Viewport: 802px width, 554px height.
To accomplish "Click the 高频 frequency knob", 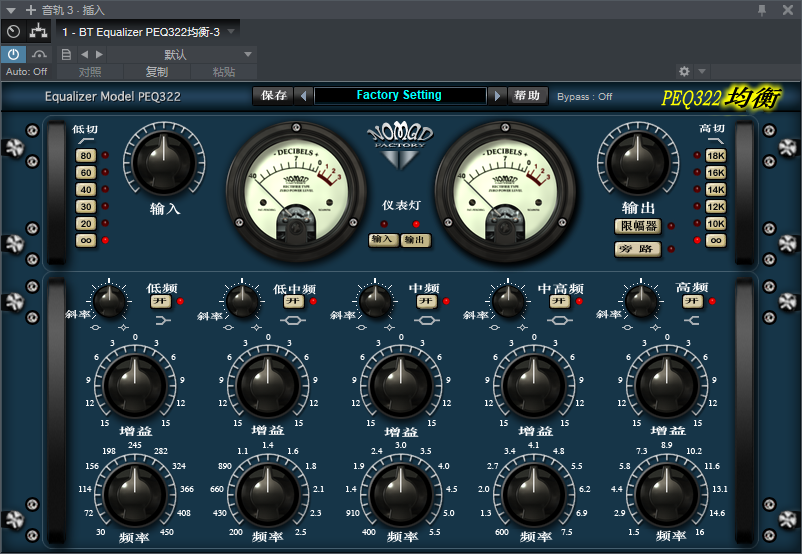I will [x=667, y=495].
